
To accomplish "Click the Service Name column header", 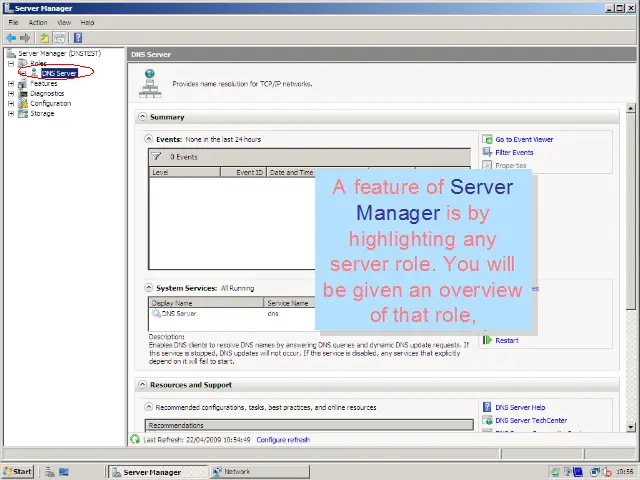I will (290, 303).
